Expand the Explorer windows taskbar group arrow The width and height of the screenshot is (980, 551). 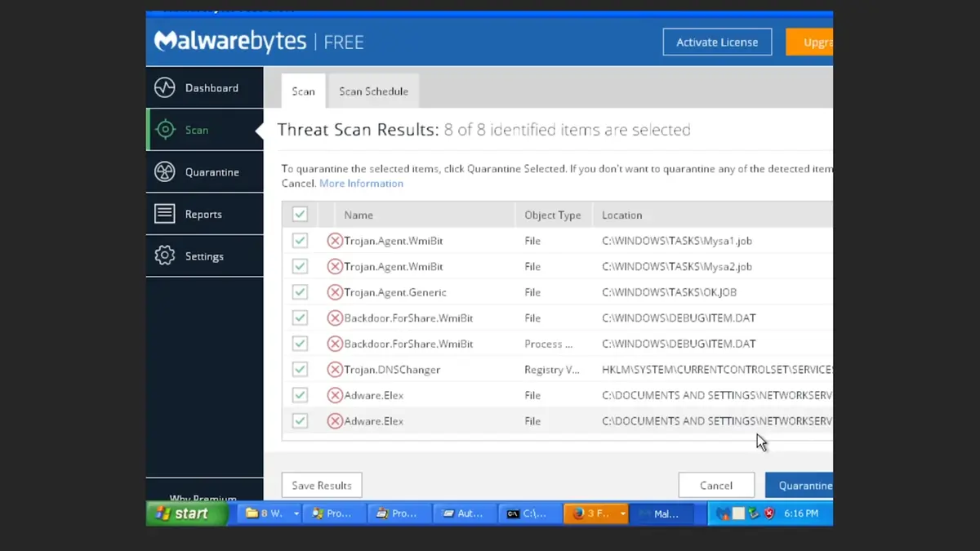(x=296, y=513)
